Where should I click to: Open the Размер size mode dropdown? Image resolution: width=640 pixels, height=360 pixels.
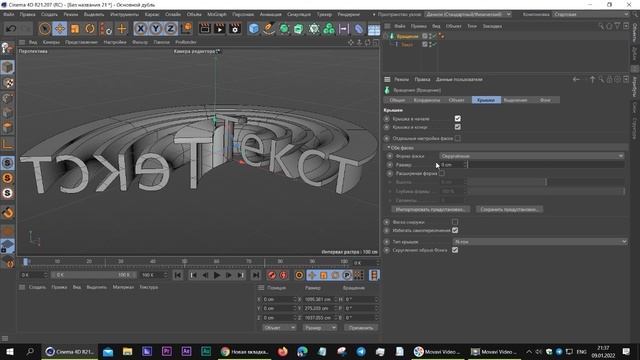pyautogui.click(x=320, y=327)
